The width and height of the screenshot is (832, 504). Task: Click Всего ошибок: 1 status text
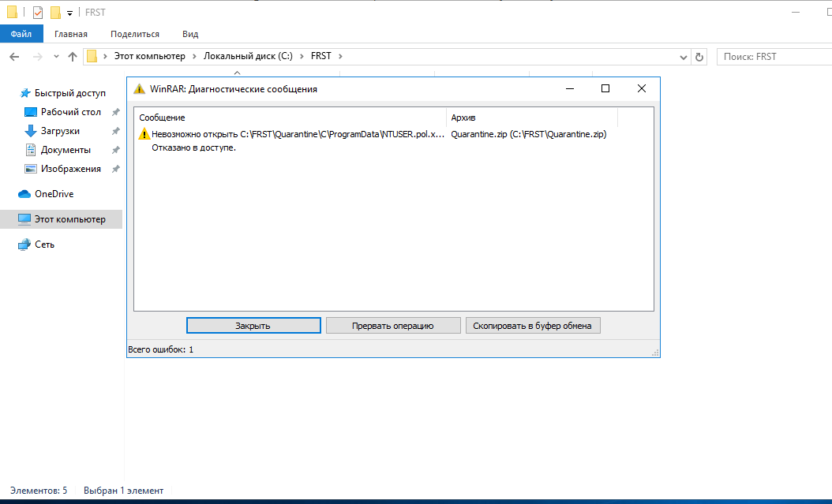click(x=161, y=349)
